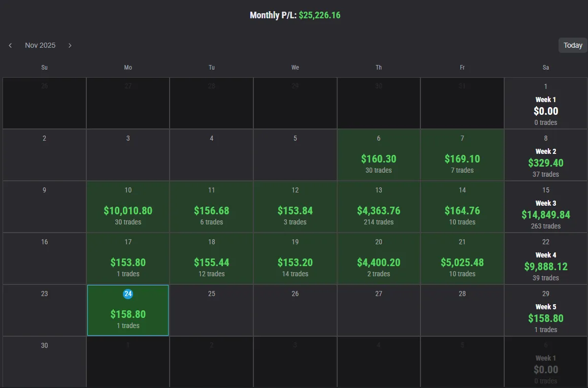
Task: Click empty Nov 25 day cell
Action: point(211,310)
